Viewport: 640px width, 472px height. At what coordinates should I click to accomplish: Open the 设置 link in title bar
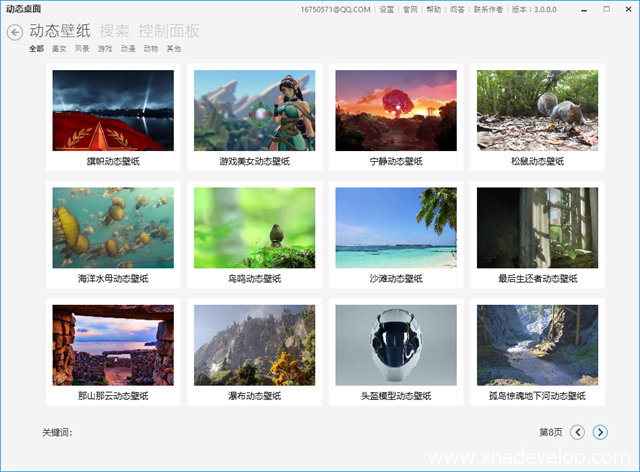386,9
